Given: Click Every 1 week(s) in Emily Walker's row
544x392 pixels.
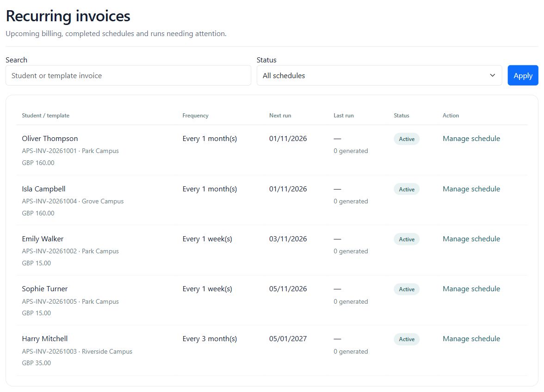Looking at the screenshot, I should (207, 239).
